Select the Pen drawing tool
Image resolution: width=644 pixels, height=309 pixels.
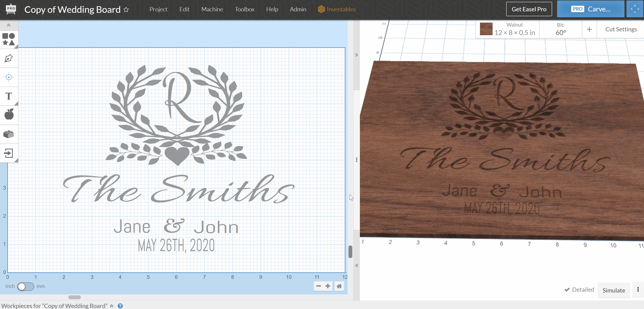(9, 58)
